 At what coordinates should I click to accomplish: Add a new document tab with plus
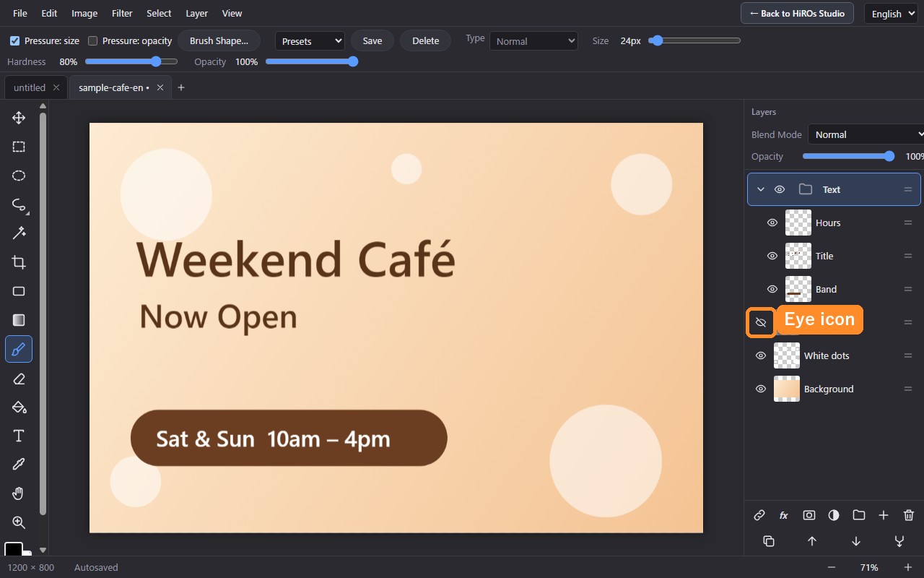[181, 87]
